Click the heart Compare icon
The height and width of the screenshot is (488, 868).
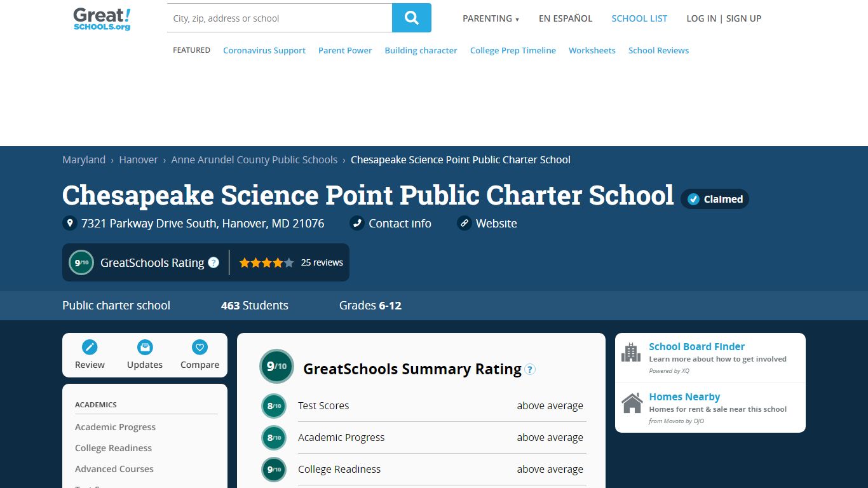pyautogui.click(x=200, y=347)
